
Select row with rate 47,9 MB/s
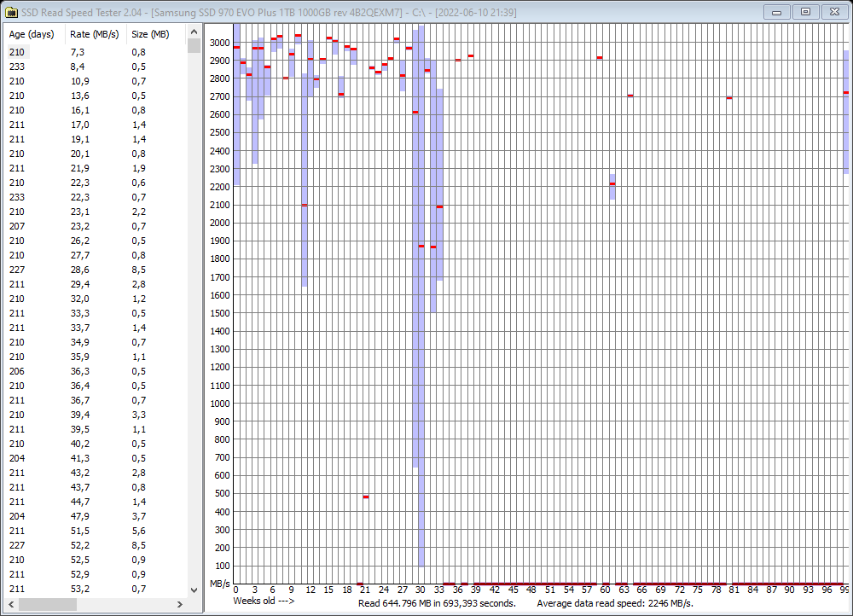96,516
